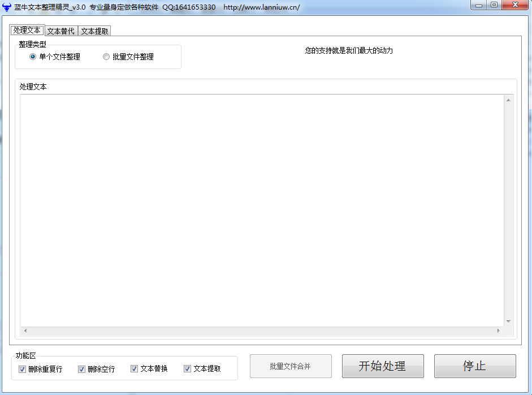This screenshot has height=395, width=532.
Task: Click the 您的支持就是我们最大的动力 text
Action: pos(349,50)
